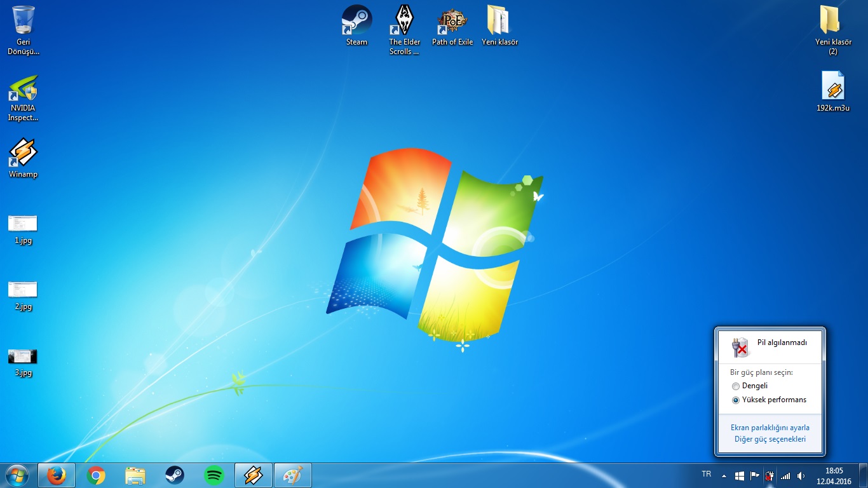Screen dimensions: 868x488
Task: Open the TR language selector
Action: [x=706, y=475]
